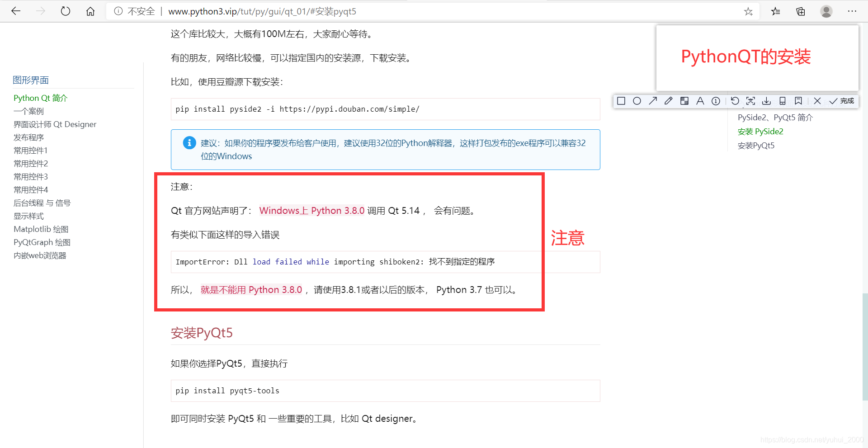Go to 界面设计师 Qt Designer page
868x448 pixels.
(55, 124)
